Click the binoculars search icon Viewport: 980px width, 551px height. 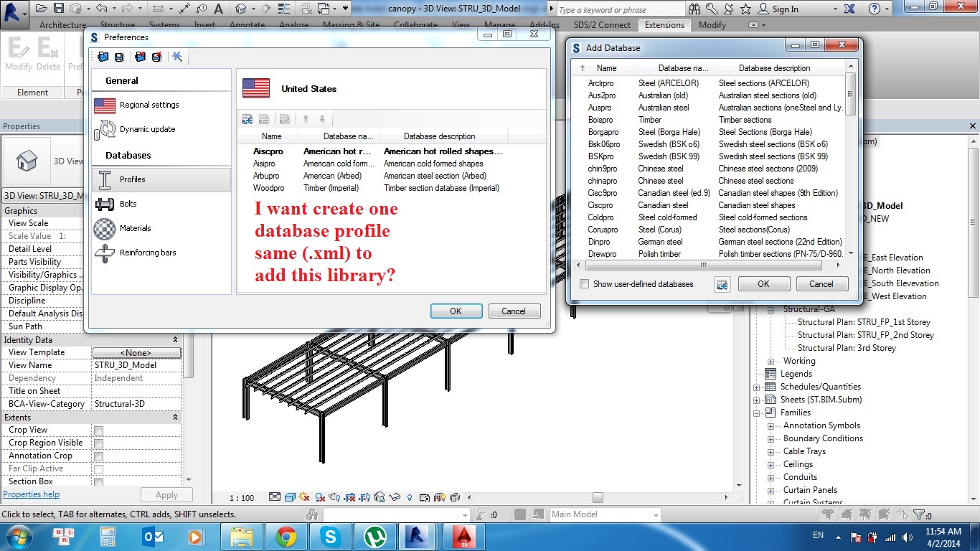[694, 9]
